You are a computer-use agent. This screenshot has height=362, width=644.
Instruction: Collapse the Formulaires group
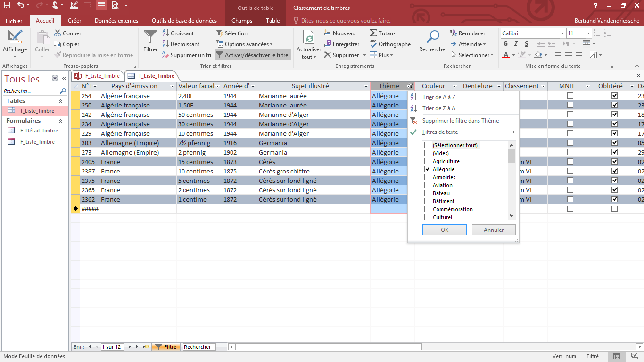click(x=60, y=121)
